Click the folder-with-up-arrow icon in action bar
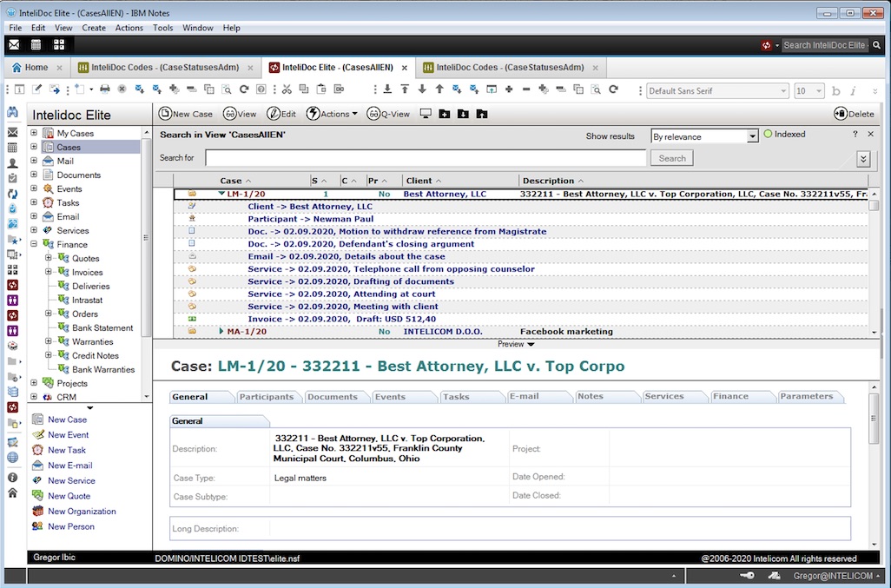The image size is (891, 588). 482,114
